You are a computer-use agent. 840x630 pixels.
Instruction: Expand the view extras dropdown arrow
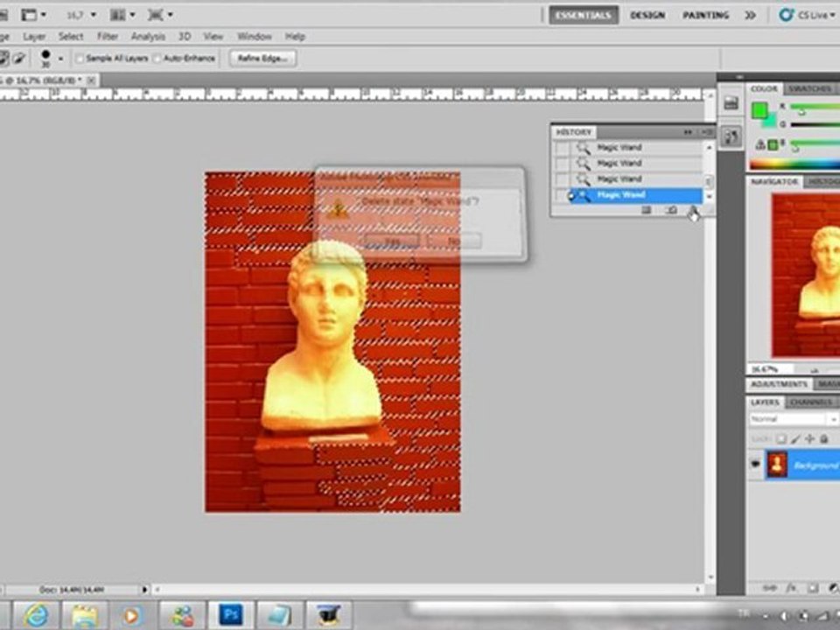[x=44, y=15]
